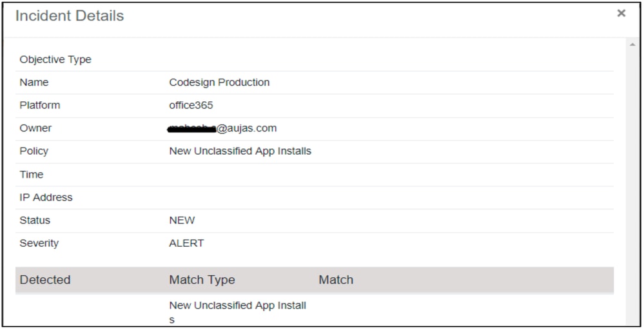Click the ALERT severity value
Image resolution: width=644 pixels, height=330 pixels.
pyautogui.click(x=186, y=243)
